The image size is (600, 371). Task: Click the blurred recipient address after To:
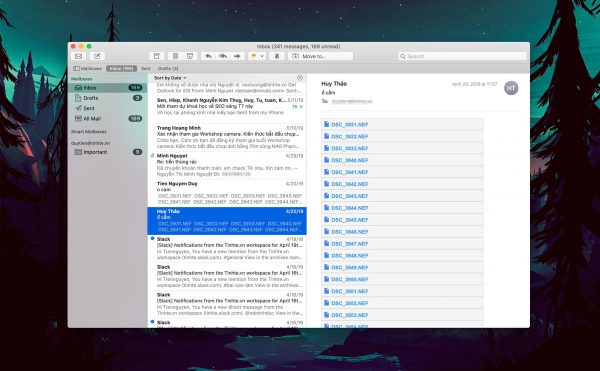(352, 101)
